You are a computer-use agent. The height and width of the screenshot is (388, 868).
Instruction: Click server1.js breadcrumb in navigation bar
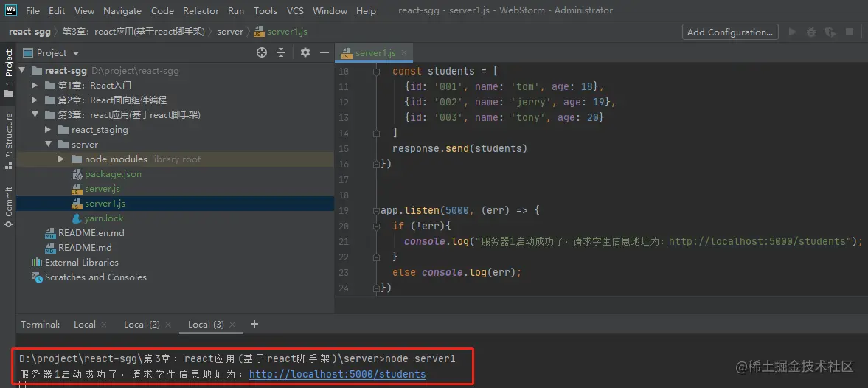click(281, 32)
